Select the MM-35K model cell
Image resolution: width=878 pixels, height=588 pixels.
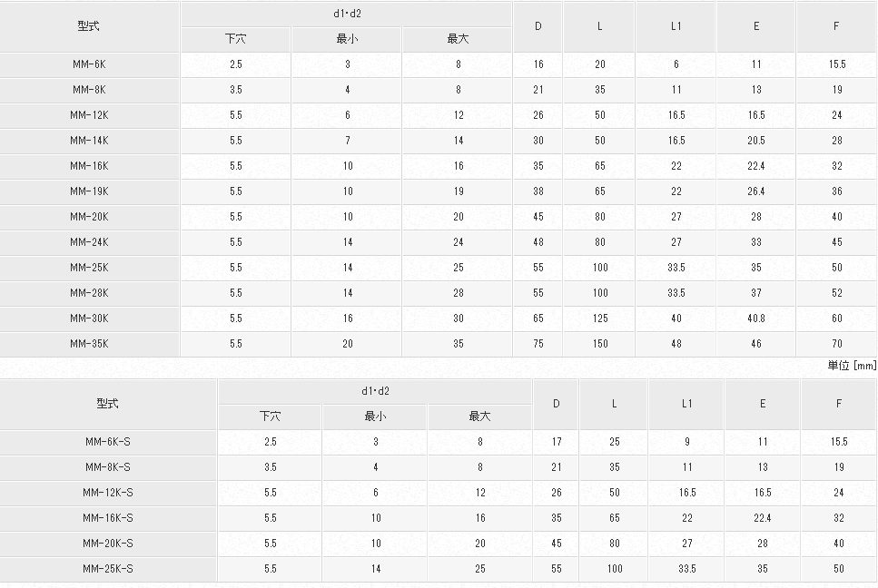89,344
